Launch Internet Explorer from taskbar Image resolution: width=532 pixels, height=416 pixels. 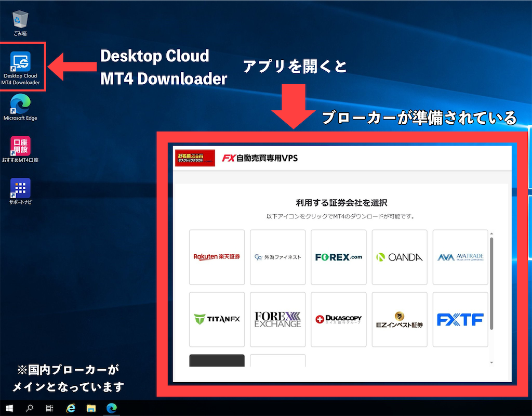tap(71, 408)
